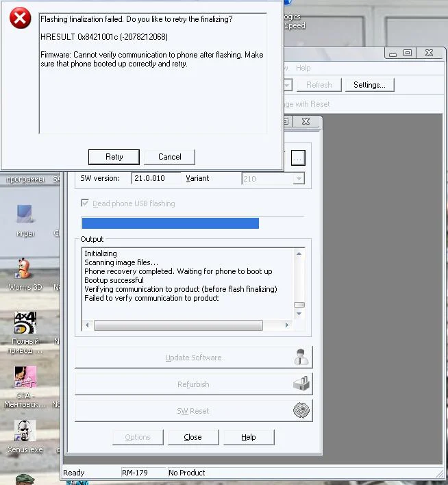Click the SW Reset circular icon
The height and width of the screenshot is (485, 448).
pos(301,410)
